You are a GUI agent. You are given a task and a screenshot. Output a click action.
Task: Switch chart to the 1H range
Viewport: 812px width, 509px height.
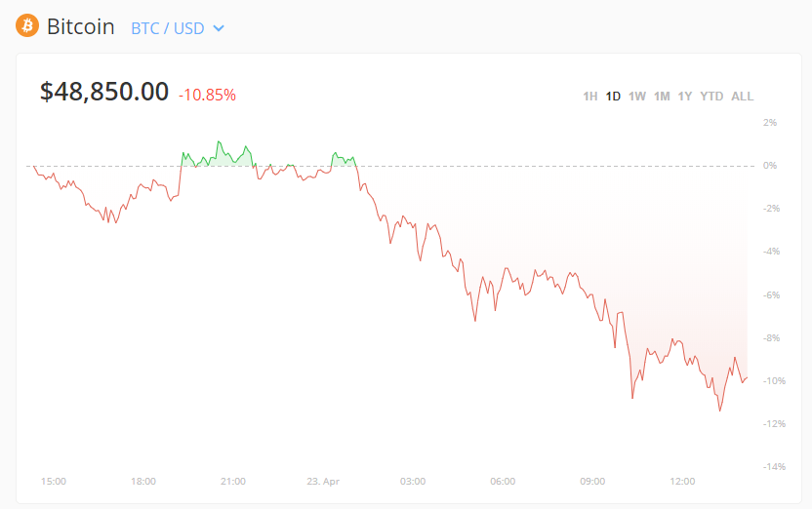click(589, 97)
